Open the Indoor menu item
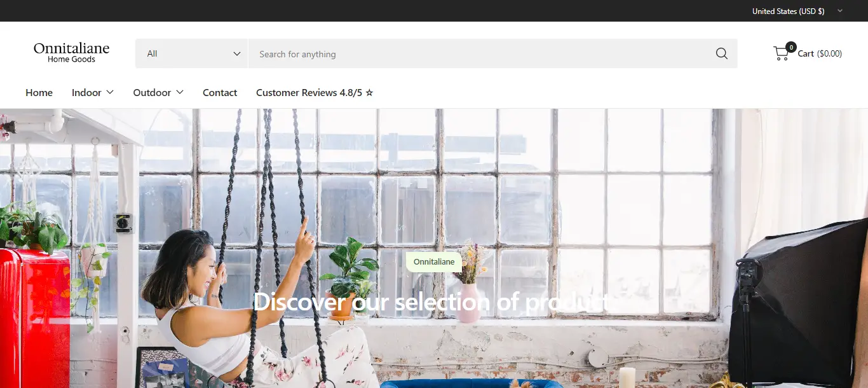This screenshot has height=388, width=868. (x=86, y=92)
